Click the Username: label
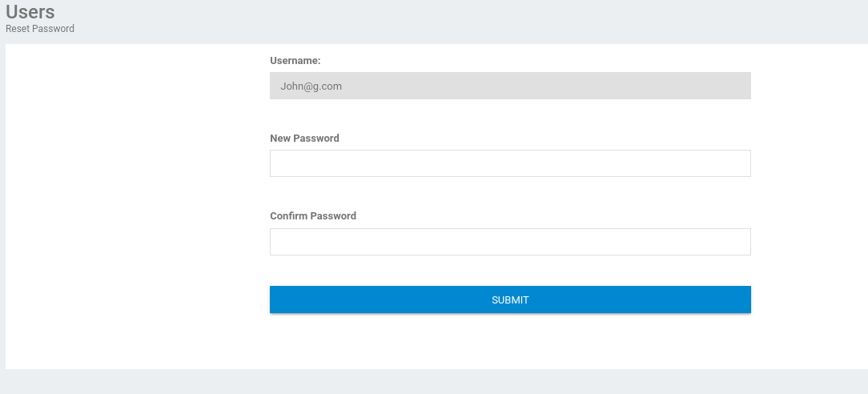 pos(295,61)
